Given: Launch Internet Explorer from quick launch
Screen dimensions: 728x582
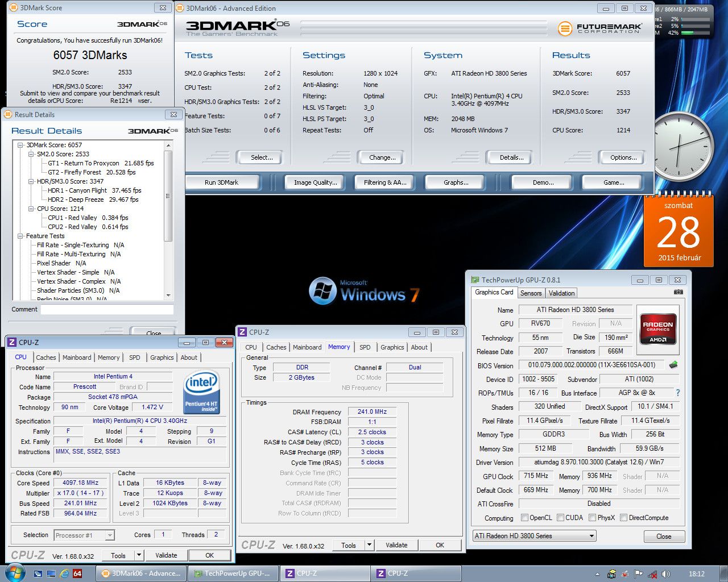Looking at the screenshot, I should click(64, 573).
